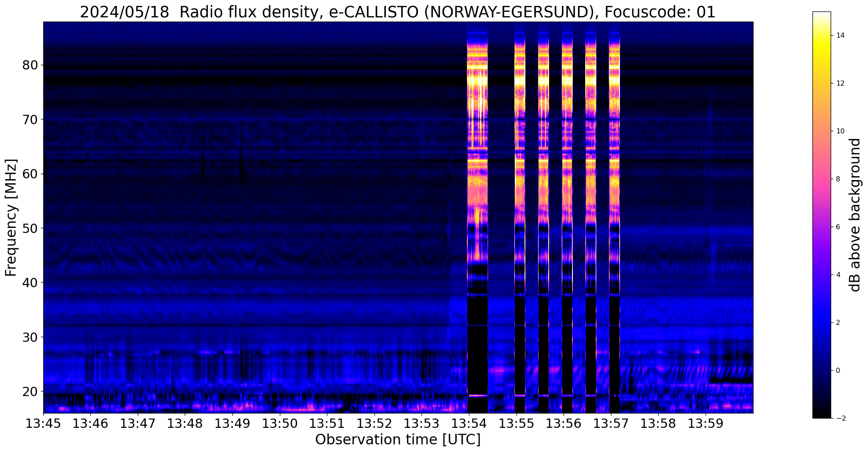This screenshot has width=868, height=452.
Task: Click the 13:50 time tick label
Action: tap(280, 424)
